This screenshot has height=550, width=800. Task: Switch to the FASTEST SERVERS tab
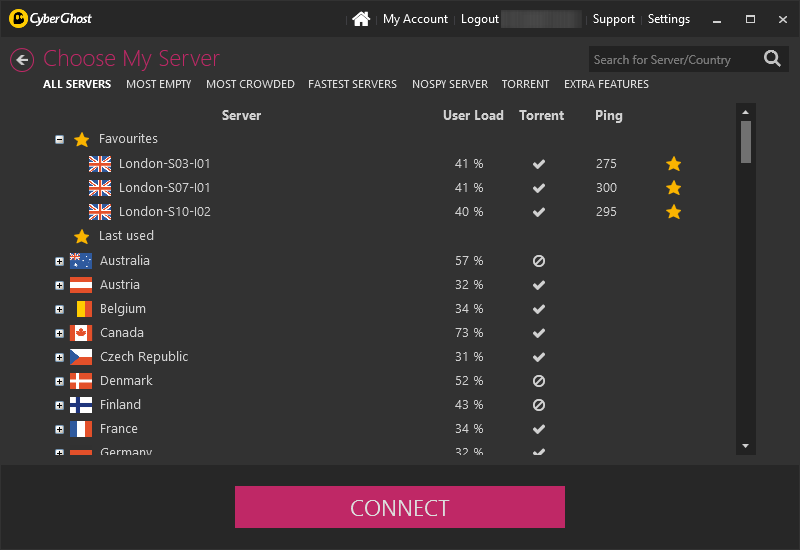click(353, 84)
